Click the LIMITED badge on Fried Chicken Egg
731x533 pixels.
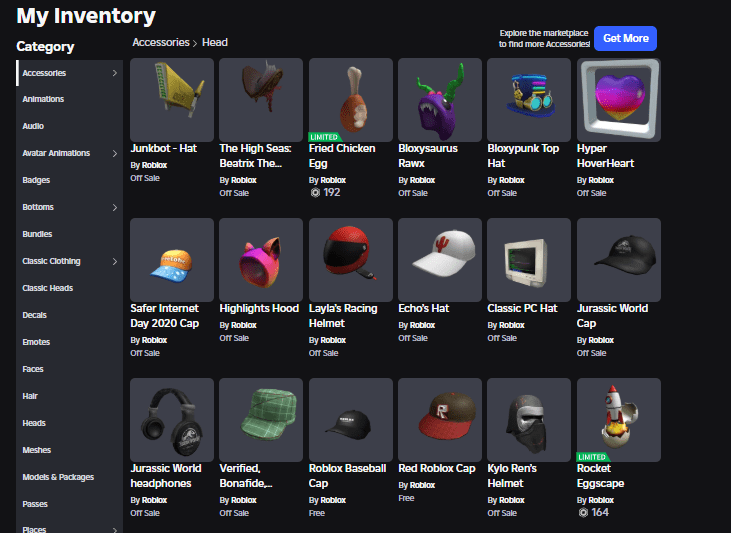pyautogui.click(x=324, y=137)
